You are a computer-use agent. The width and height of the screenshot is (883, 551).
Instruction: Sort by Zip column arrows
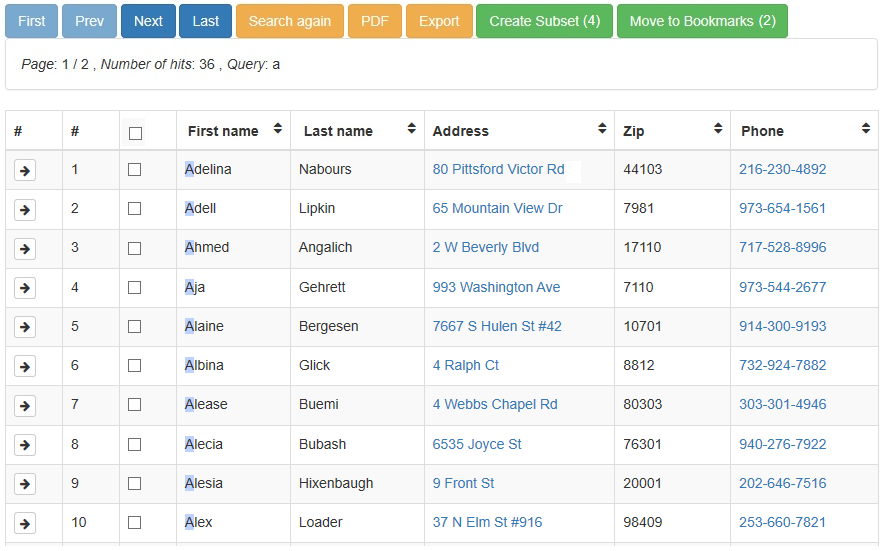718,128
